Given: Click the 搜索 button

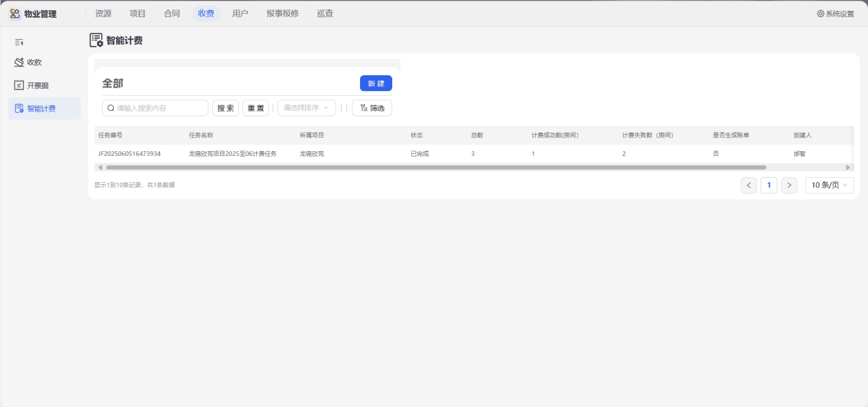Looking at the screenshot, I should tap(225, 108).
